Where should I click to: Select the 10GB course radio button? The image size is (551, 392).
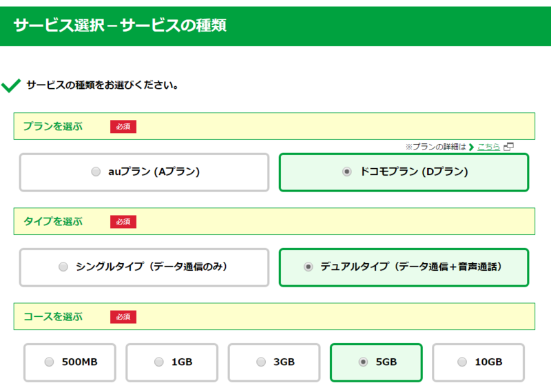click(x=462, y=362)
